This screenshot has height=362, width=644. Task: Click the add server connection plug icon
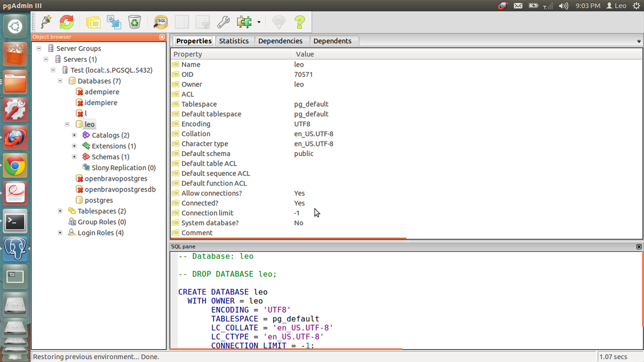46,22
